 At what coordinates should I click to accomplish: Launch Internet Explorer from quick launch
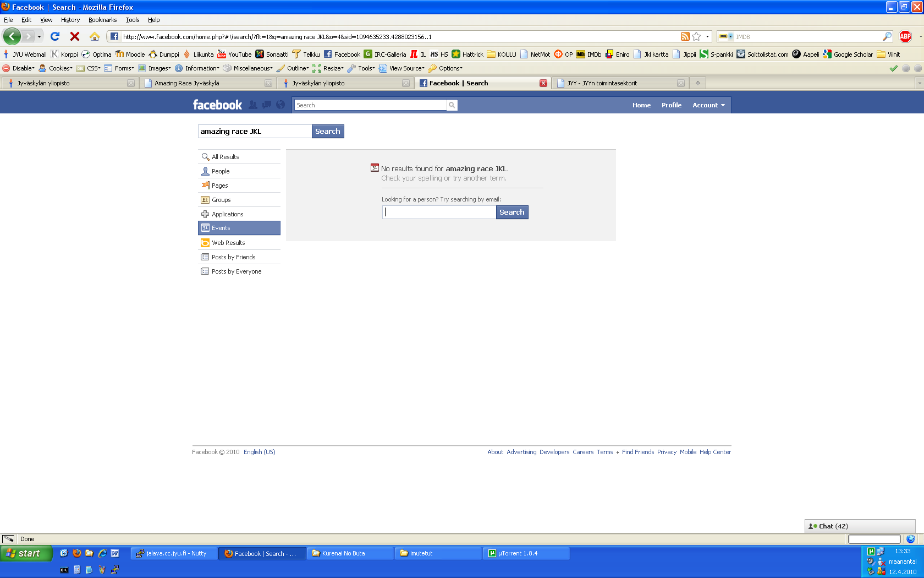pos(102,553)
